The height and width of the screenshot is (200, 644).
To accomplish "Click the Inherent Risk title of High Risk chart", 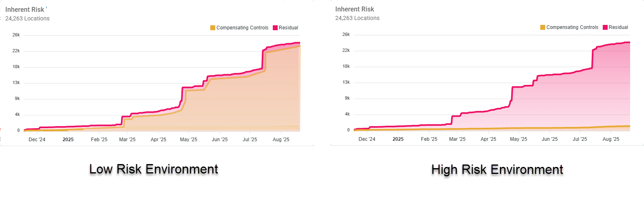I will pos(354,9).
